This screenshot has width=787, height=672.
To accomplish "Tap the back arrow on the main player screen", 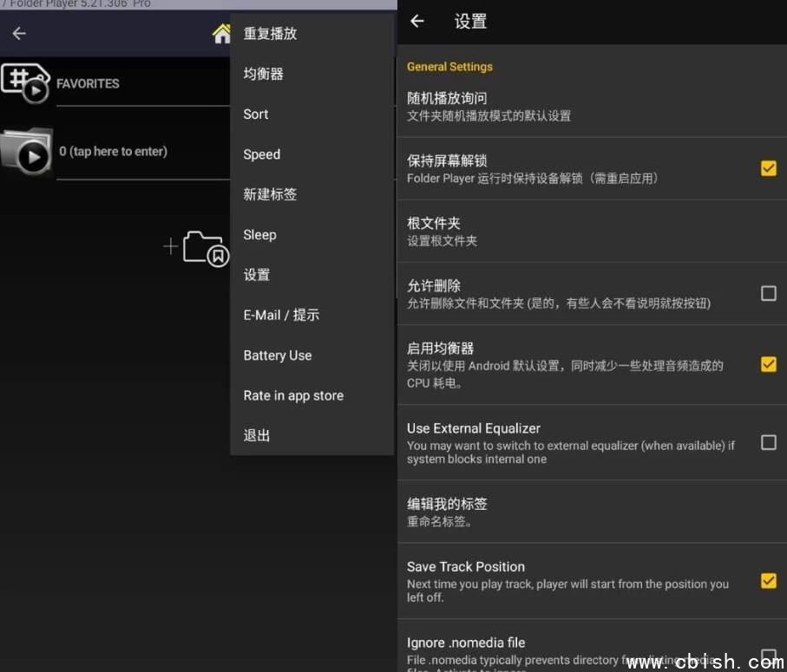I will tap(18, 32).
